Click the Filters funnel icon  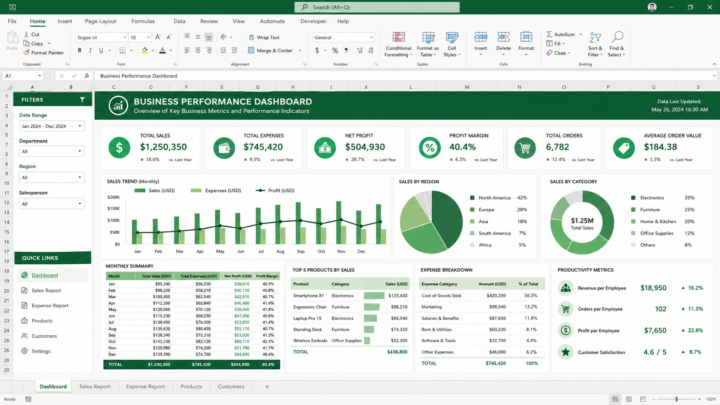[x=82, y=100]
